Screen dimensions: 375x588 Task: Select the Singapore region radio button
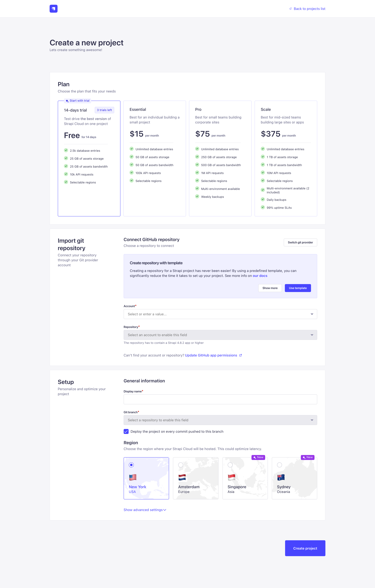[230, 465]
